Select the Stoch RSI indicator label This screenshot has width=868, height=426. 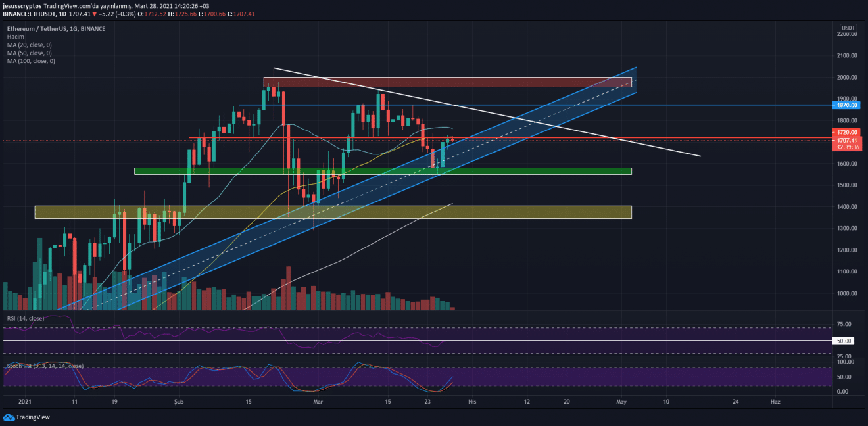coord(45,366)
